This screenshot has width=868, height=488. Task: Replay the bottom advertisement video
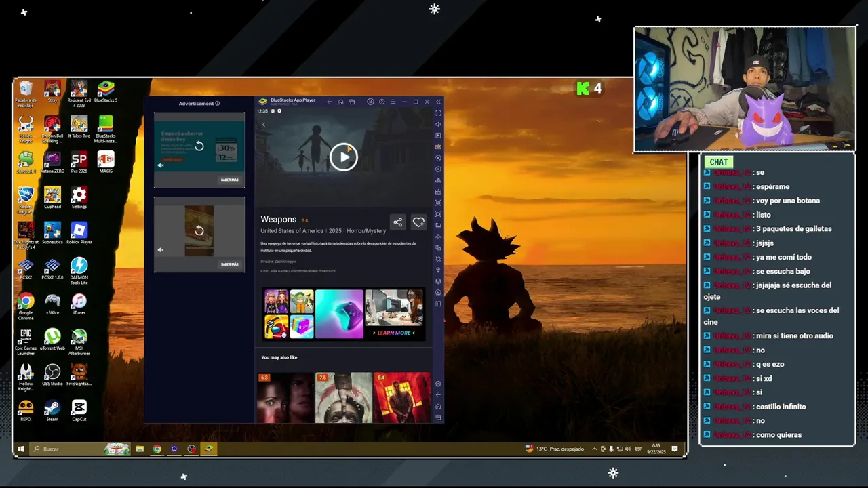(199, 230)
